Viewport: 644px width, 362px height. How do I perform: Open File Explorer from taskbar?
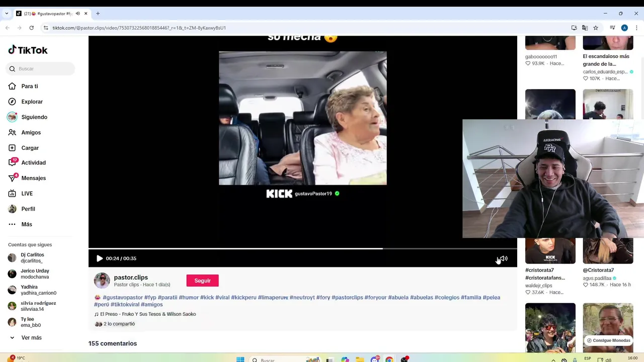[360, 359]
